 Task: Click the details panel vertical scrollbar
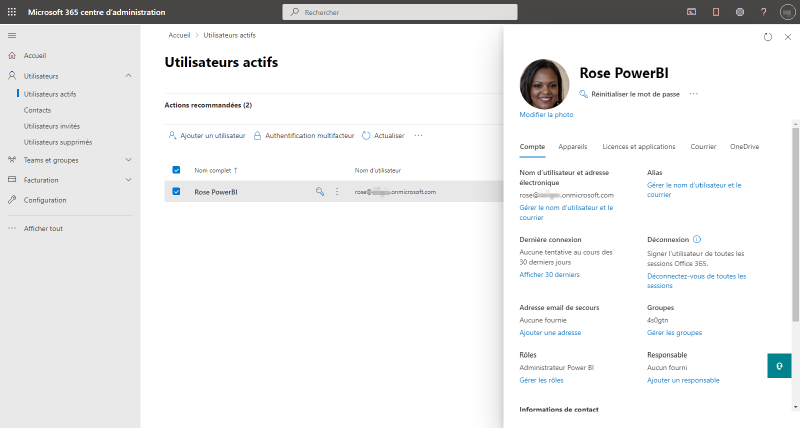coord(795,224)
